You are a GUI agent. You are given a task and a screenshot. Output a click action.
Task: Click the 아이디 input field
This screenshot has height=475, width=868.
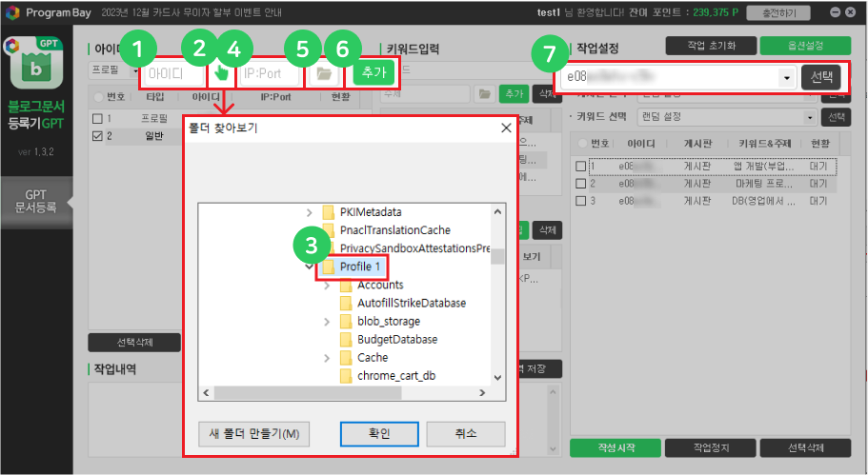tap(173, 72)
